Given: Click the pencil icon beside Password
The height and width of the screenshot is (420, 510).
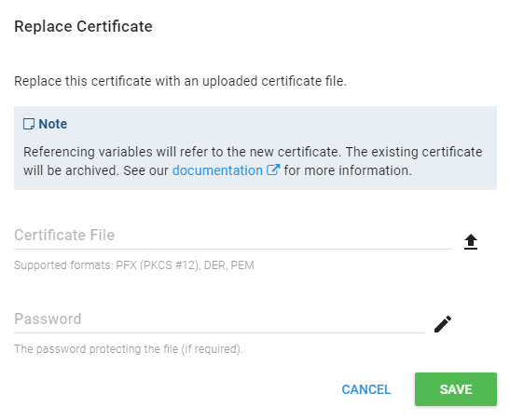Looking at the screenshot, I should (443, 324).
